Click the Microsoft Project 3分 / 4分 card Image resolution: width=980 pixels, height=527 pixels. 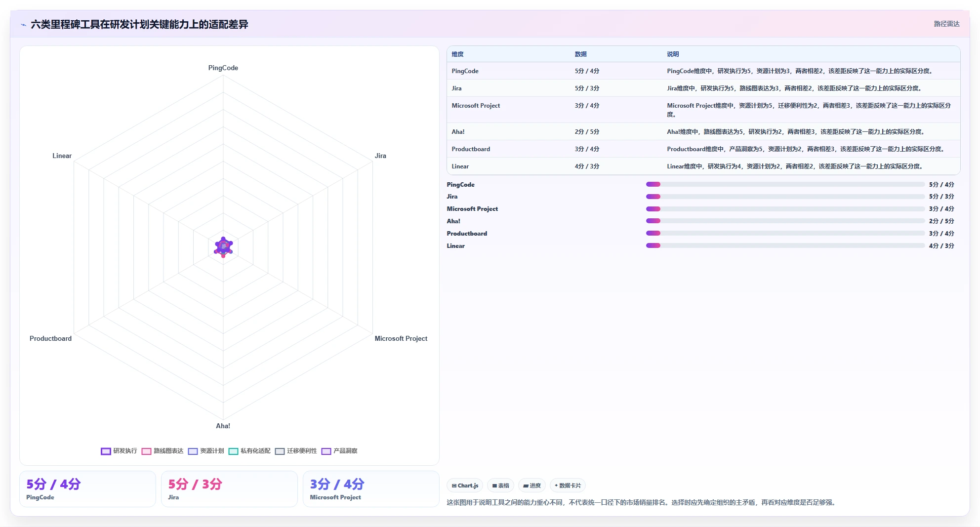tap(371, 489)
